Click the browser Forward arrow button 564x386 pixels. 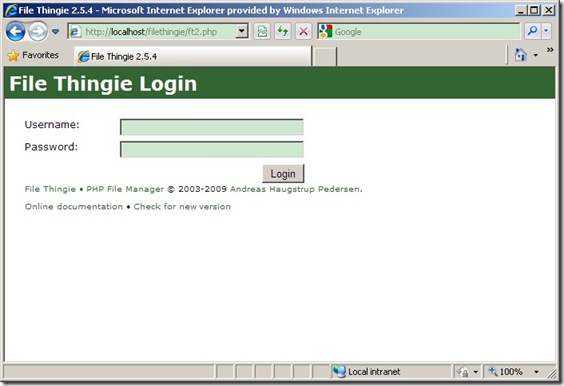[38, 32]
